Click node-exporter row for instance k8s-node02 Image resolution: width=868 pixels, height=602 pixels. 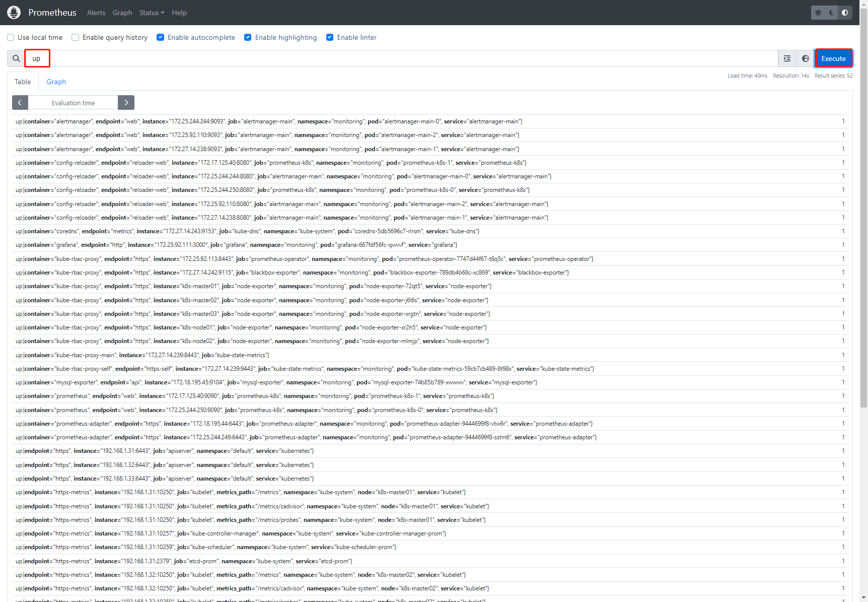(x=430, y=341)
